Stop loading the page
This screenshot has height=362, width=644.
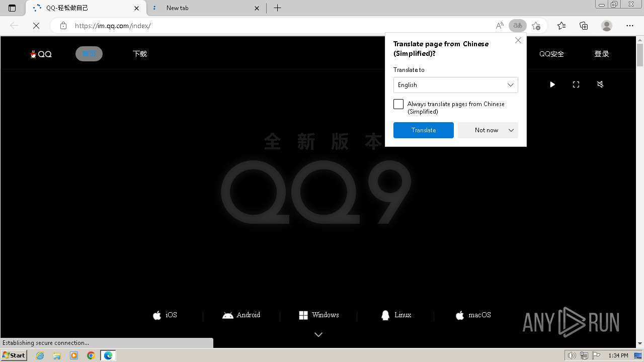(x=36, y=26)
